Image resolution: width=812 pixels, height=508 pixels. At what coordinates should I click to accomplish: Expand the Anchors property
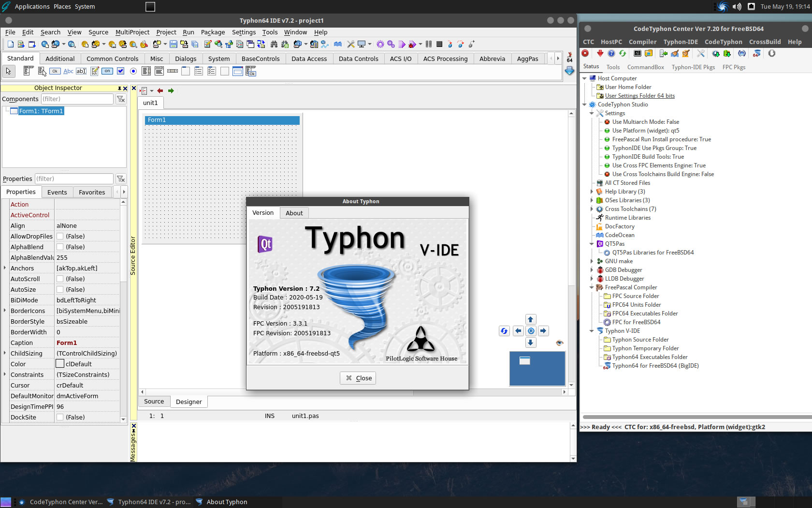[x=5, y=268]
